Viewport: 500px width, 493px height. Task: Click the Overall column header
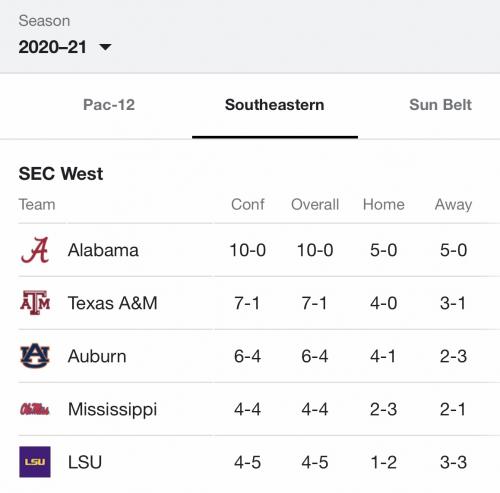tap(315, 204)
